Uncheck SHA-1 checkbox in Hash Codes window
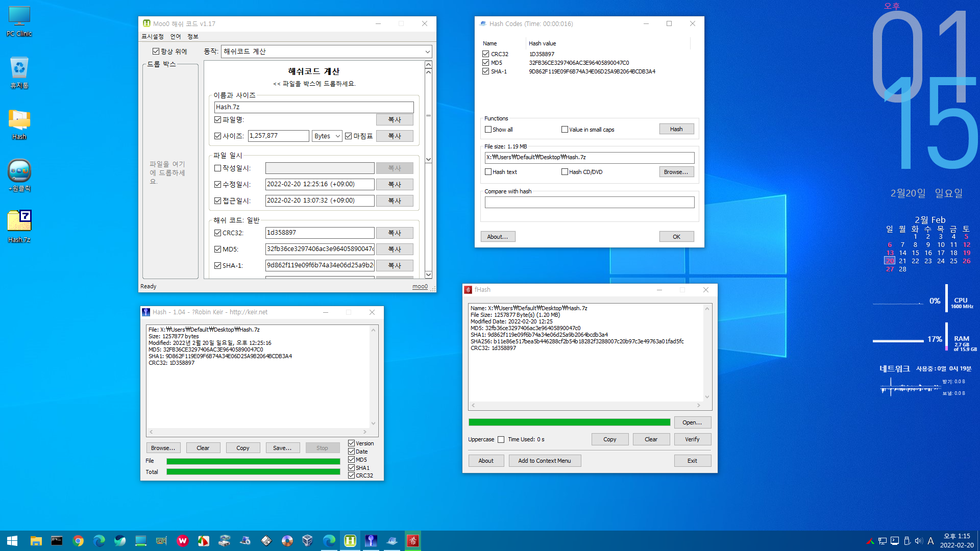The height and width of the screenshot is (551, 980). pyautogui.click(x=486, y=71)
